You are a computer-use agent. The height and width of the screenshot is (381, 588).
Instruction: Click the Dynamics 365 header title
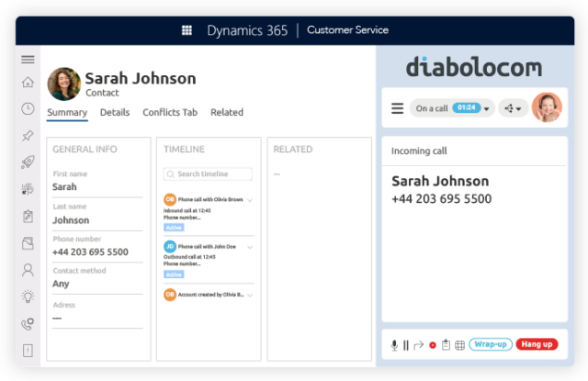(x=247, y=30)
